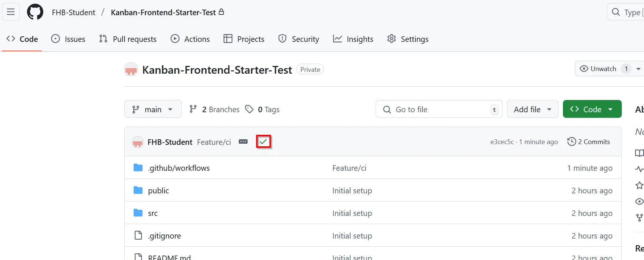Open the Add file dropdown
This screenshot has width=644, height=260.
coord(533,109)
